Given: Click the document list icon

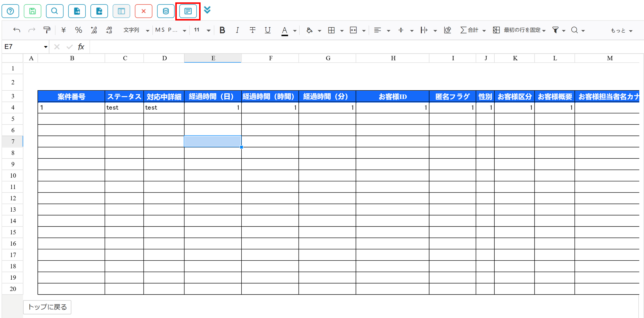Looking at the screenshot, I should tap(188, 11).
